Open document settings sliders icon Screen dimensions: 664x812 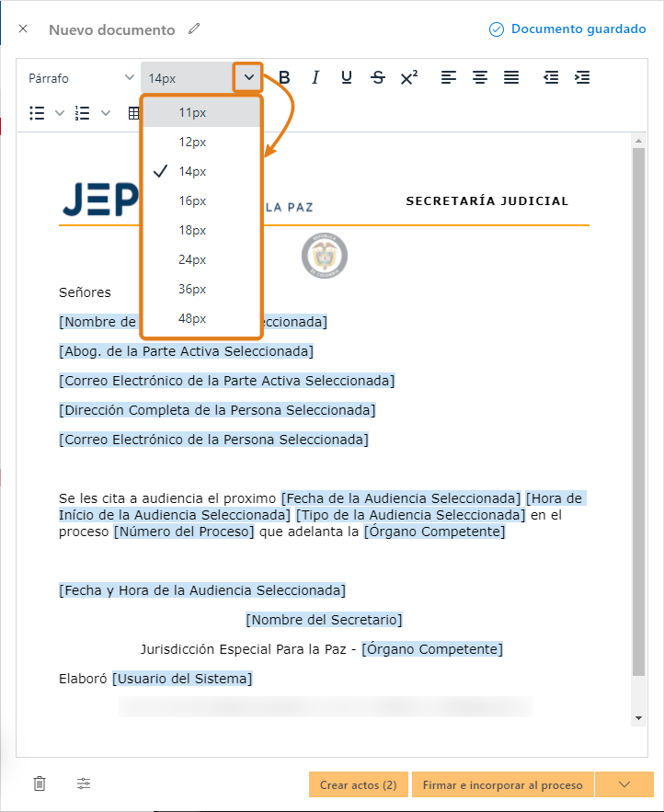[x=84, y=783]
